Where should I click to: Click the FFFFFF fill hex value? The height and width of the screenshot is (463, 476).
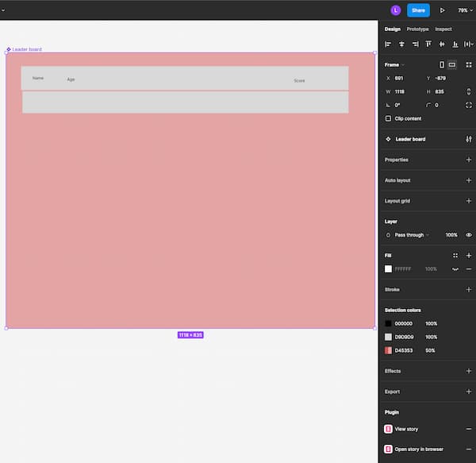click(403, 269)
